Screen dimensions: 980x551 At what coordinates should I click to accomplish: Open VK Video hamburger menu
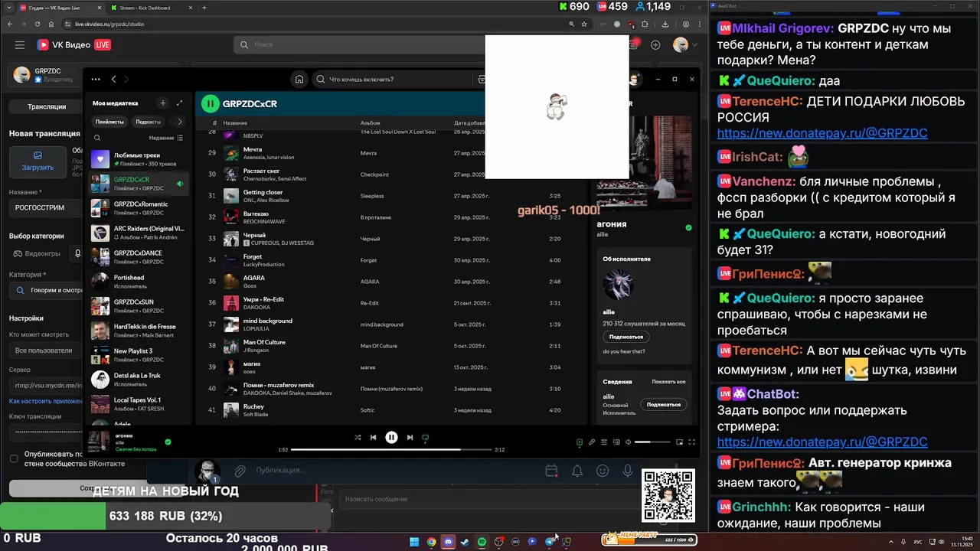tap(20, 45)
